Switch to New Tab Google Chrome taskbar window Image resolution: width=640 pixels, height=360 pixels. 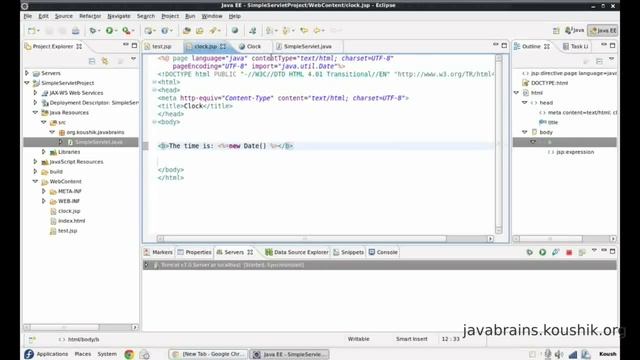point(209,354)
